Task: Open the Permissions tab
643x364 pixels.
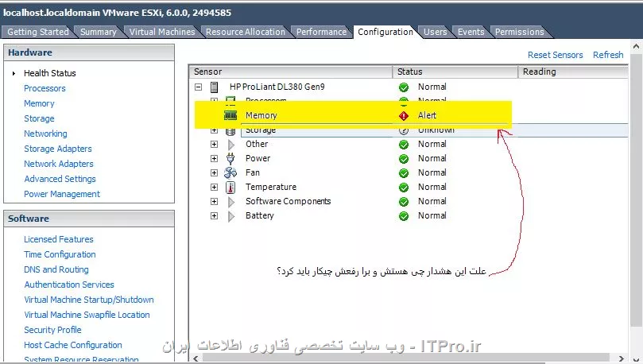Action: [x=519, y=32]
